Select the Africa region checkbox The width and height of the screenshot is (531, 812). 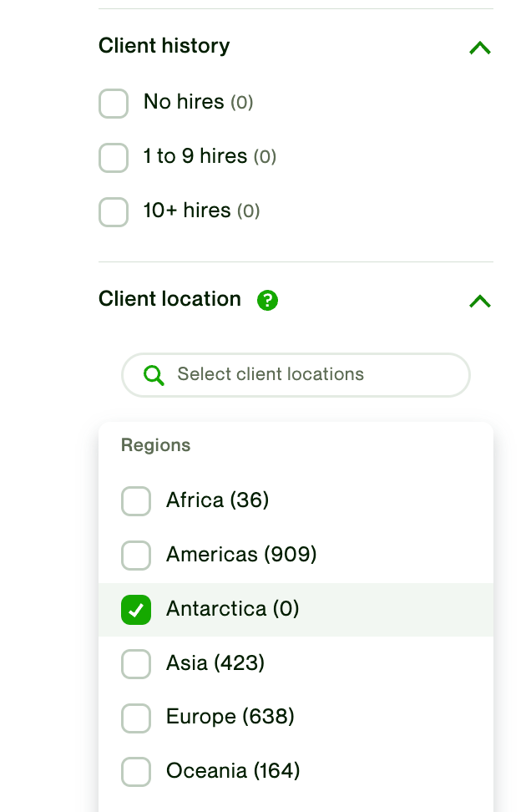(136, 501)
